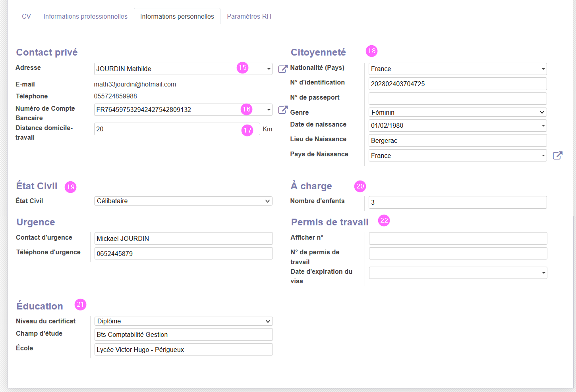Click the N° d'identification field
576x392 pixels.
coord(458,84)
